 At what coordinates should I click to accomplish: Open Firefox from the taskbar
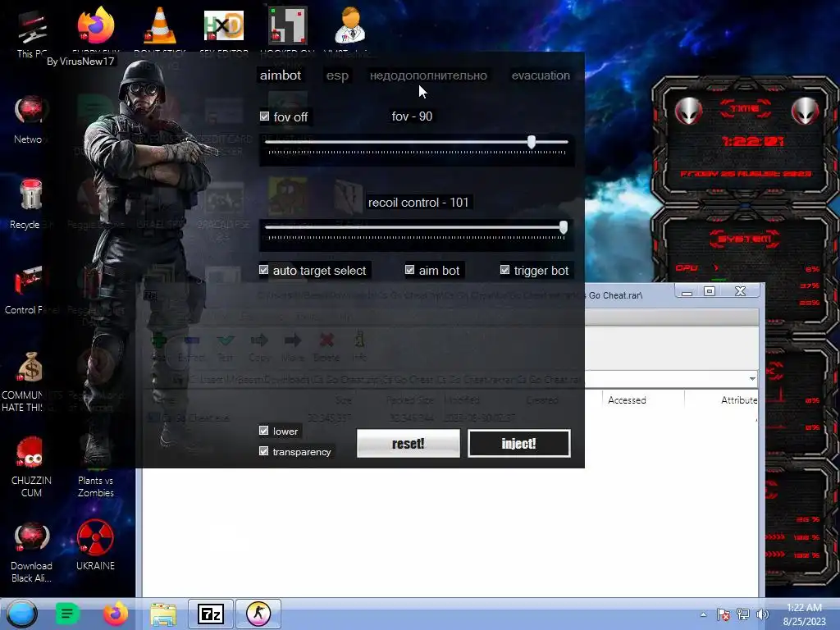point(115,614)
